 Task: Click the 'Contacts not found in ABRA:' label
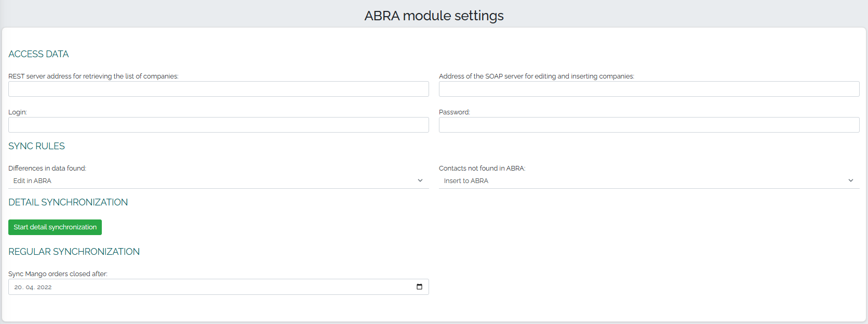[482, 168]
